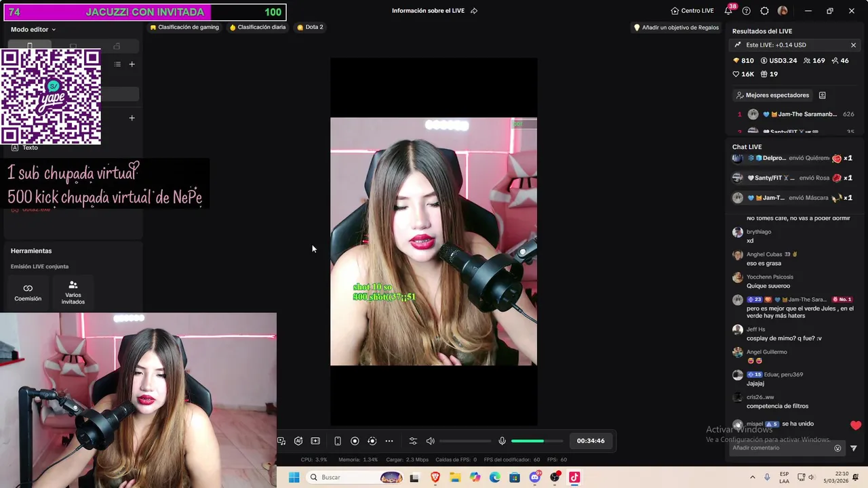The image size is (868, 488).
Task: Click the live timer 00:34:46
Action: pos(591,441)
